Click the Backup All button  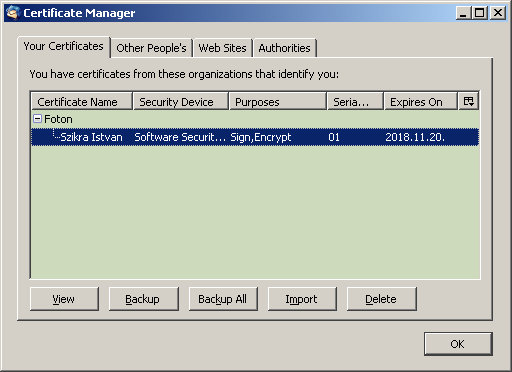(223, 299)
